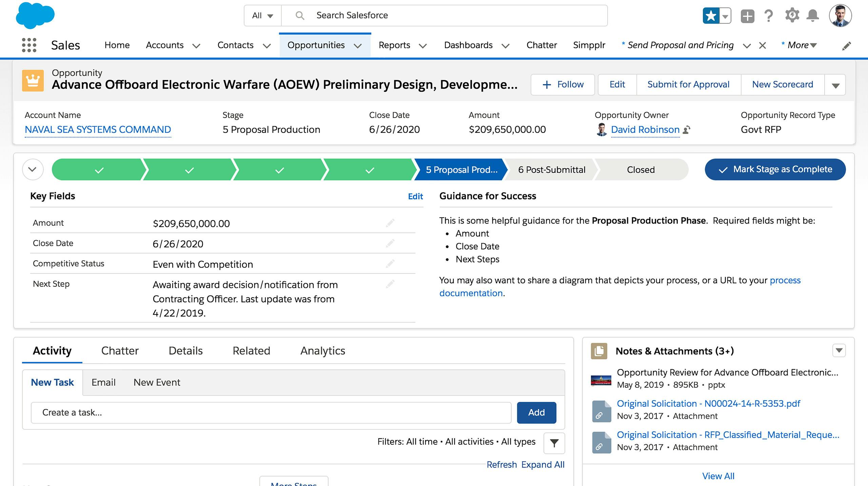
Task: Open more record actions dropdown arrow
Action: pos(835,85)
